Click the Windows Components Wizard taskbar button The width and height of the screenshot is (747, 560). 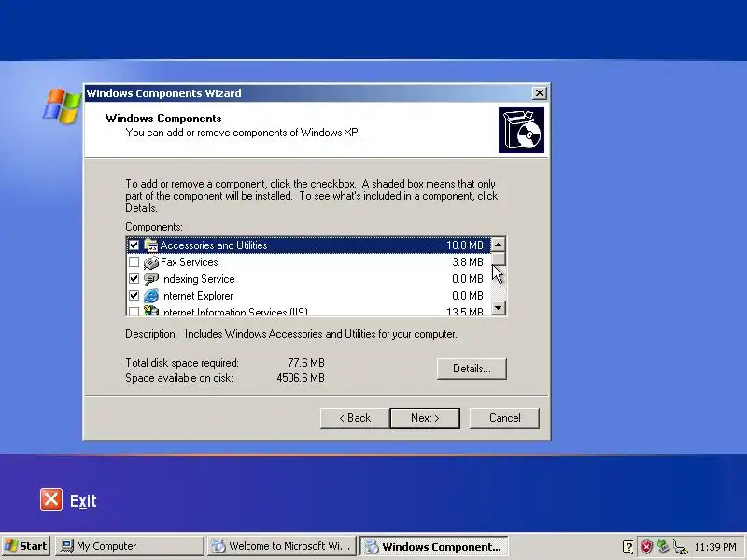click(434, 546)
